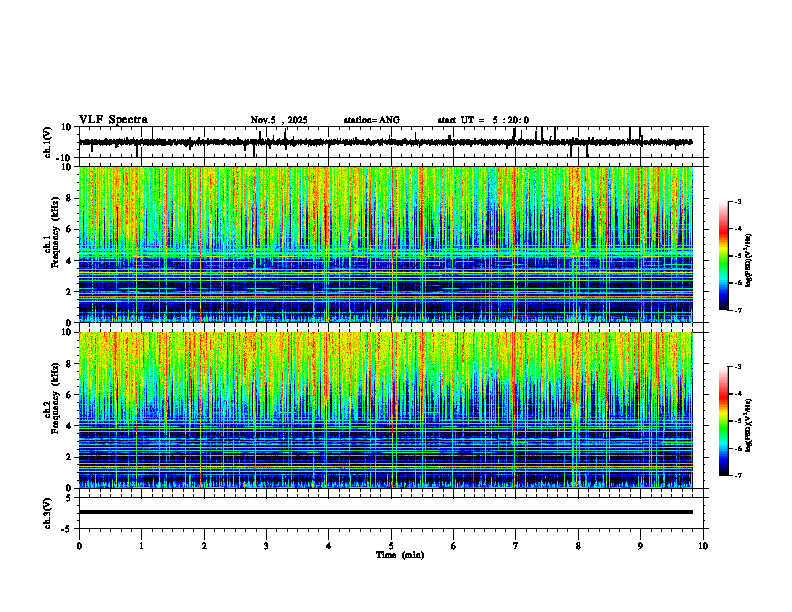Click the final time-axis tick label "10"
792x612 pixels.
point(703,546)
